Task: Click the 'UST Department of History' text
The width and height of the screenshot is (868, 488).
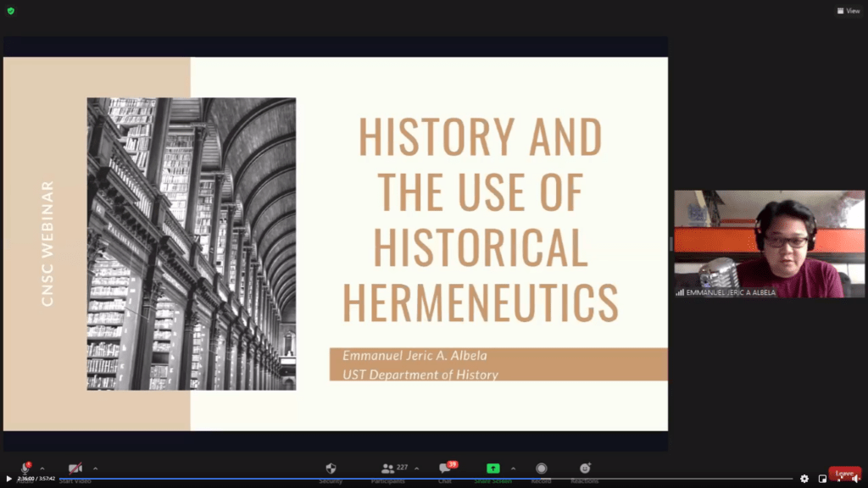Action: pyautogui.click(x=420, y=374)
